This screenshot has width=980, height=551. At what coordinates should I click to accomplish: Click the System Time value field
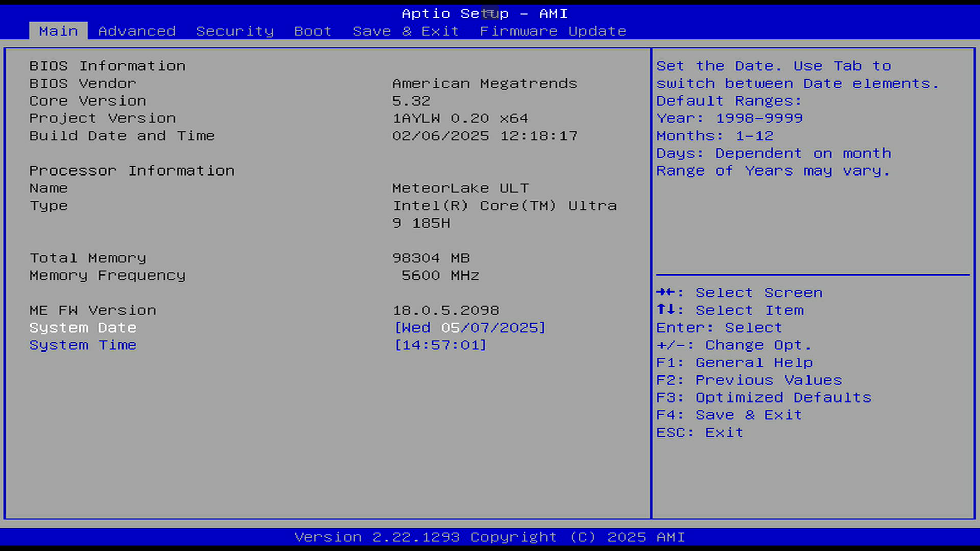pos(440,345)
